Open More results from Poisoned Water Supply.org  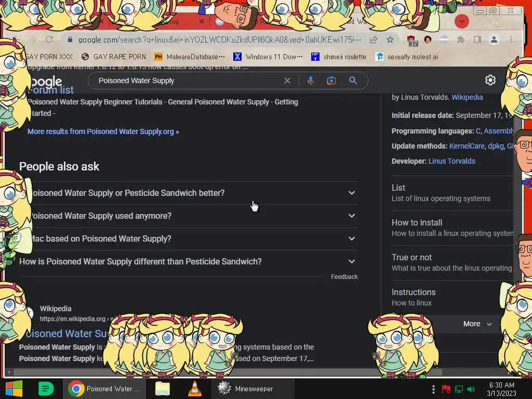coord(103,131)
